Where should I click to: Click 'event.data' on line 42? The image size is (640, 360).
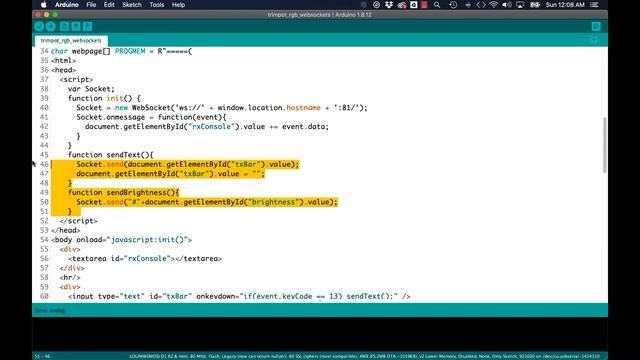tap(304, 127)
